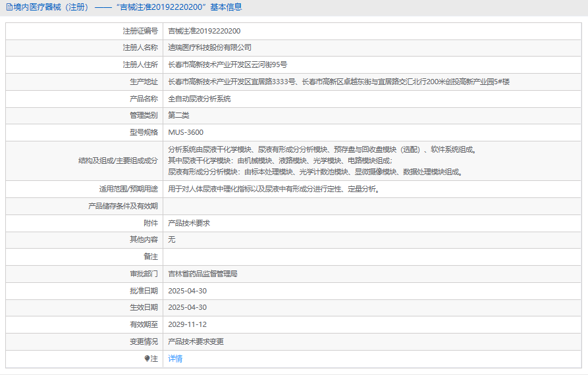588x375 pixels.
Task: Click the 备注 row label
Action: coord(151,257)
